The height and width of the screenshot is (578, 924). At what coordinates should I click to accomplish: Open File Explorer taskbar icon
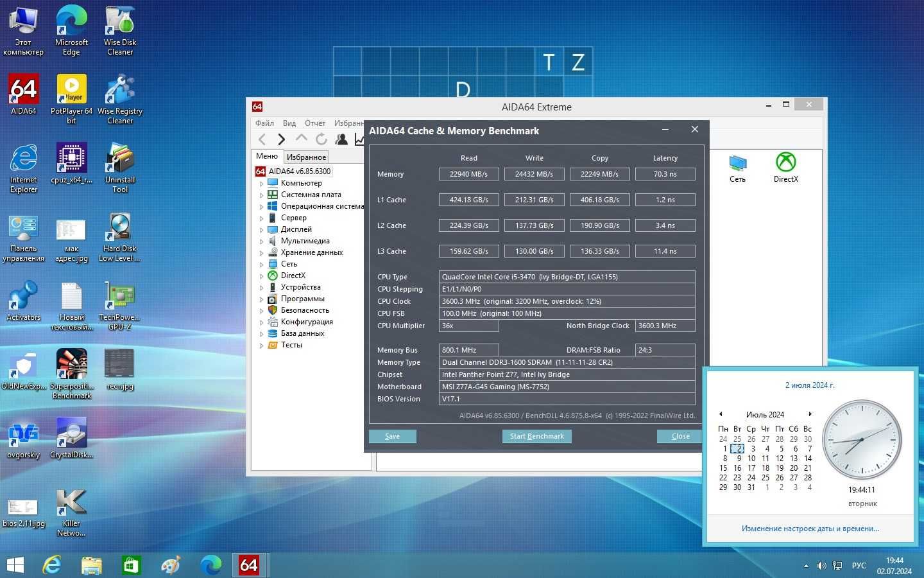tap(92, 565)
